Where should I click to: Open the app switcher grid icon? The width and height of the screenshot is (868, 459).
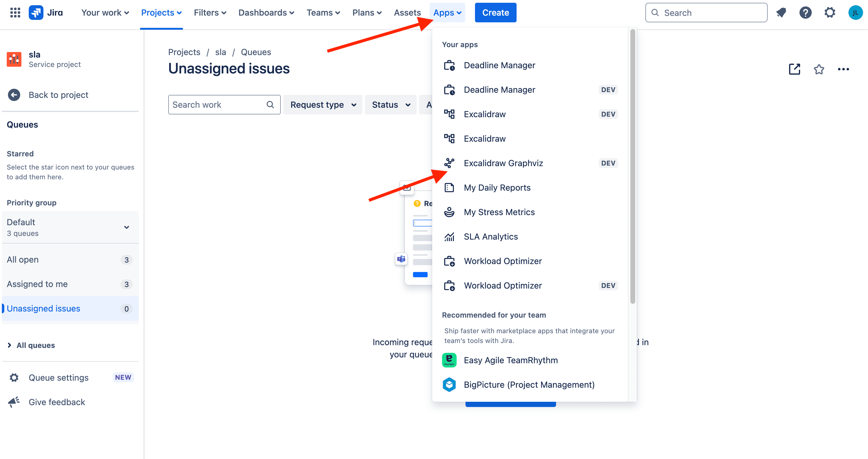pyautogui.click(x=15, y=13)
